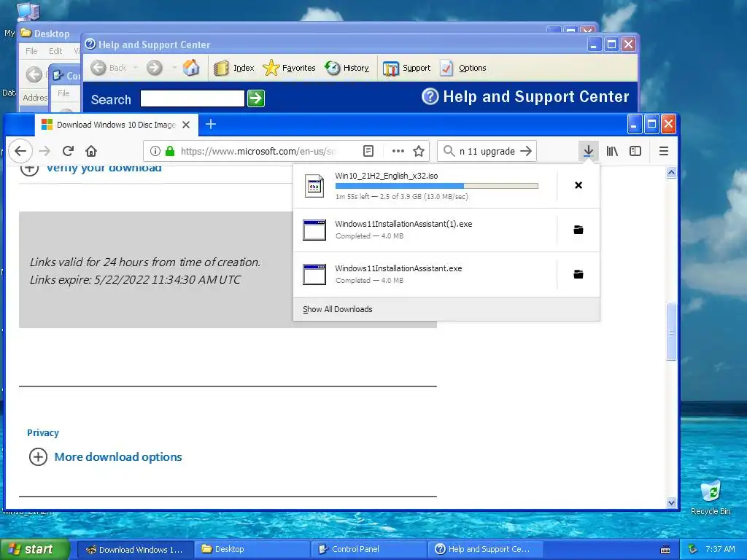
Task: Switch to Control Panel taskbar button
Action: pyautogui.click(x=369, y=550)
